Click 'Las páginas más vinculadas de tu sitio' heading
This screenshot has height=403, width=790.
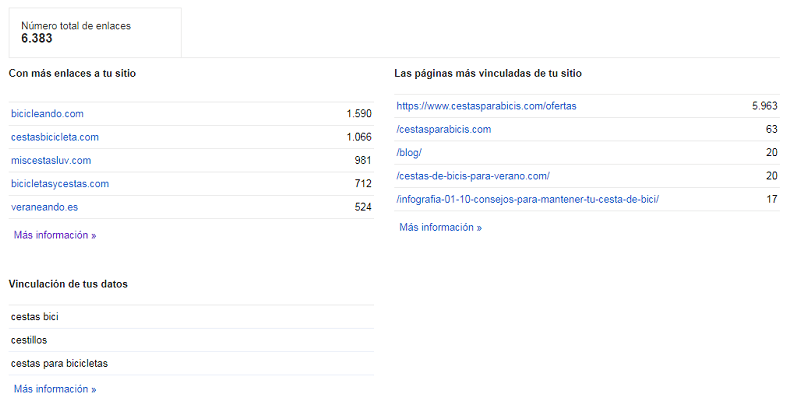(488, 73)
